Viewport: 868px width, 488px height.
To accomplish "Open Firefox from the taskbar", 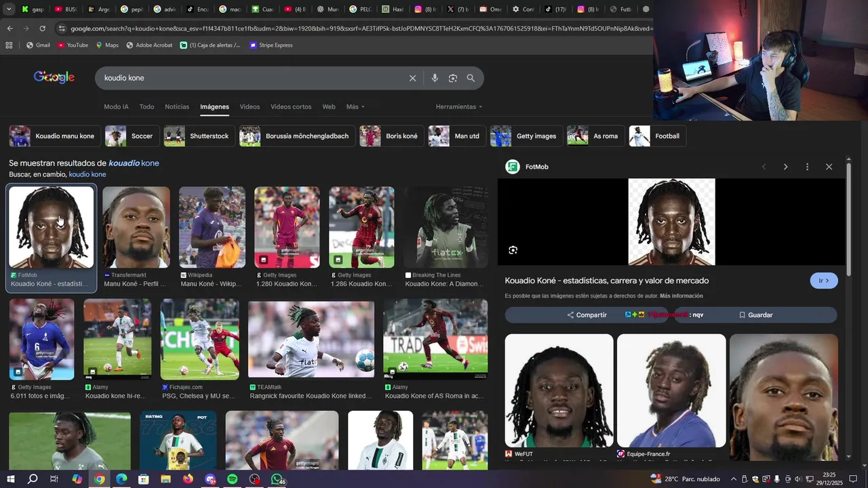I will (188, 479).
